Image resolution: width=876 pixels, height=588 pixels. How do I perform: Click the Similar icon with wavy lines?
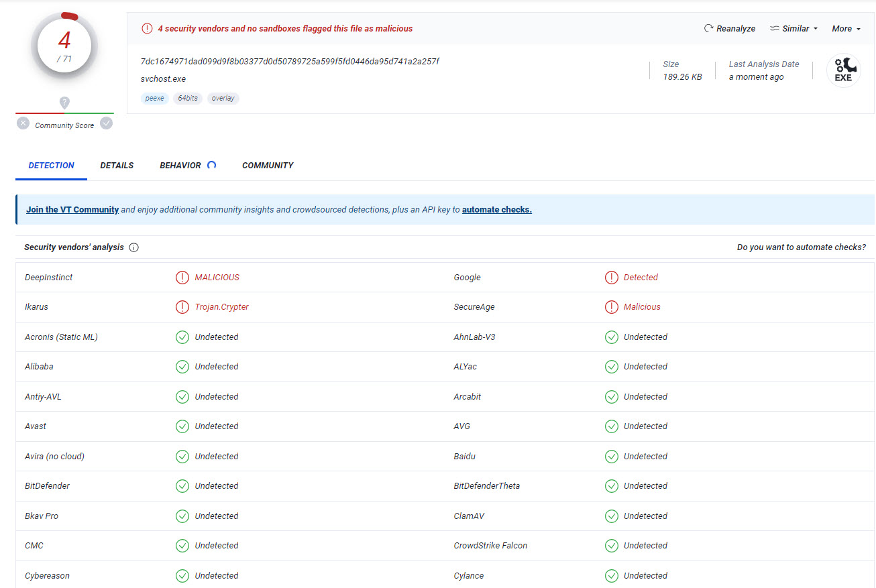tap(774, 29)
